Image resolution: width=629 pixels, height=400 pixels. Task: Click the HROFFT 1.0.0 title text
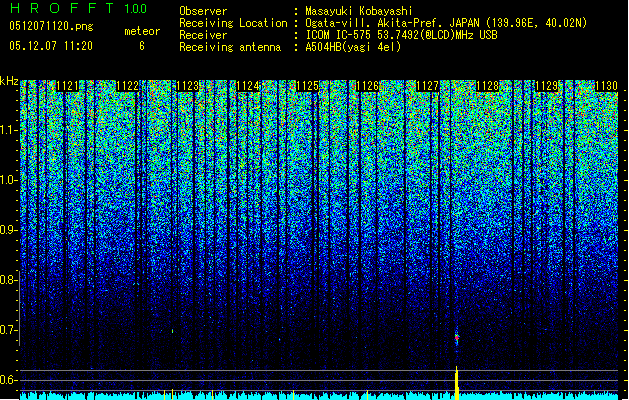coord(79,8)
